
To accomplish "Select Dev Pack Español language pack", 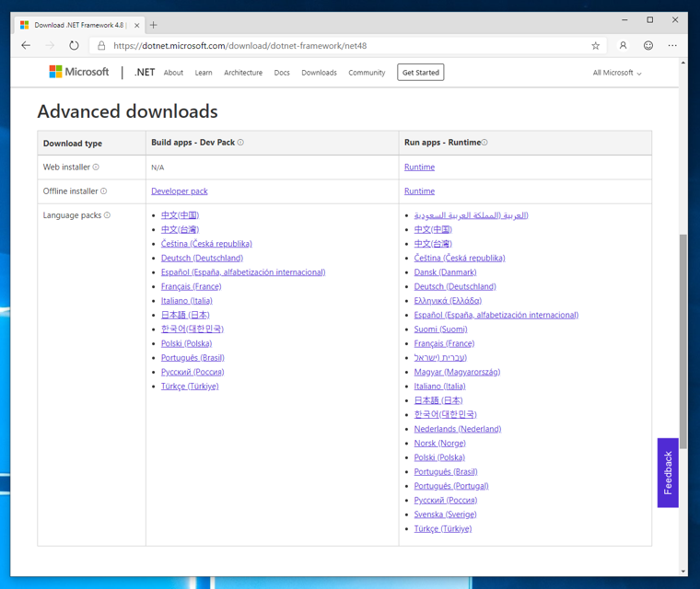I will coord(243,272).
